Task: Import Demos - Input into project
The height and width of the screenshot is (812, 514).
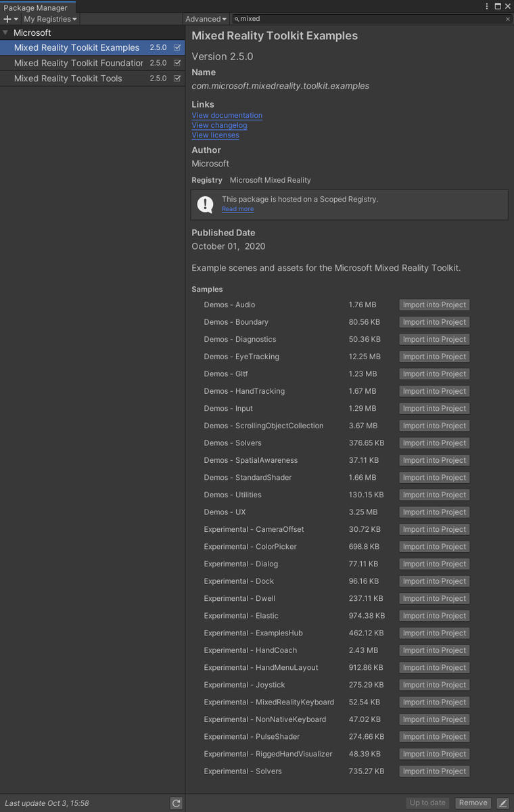Action: click(x=434, y=409)
